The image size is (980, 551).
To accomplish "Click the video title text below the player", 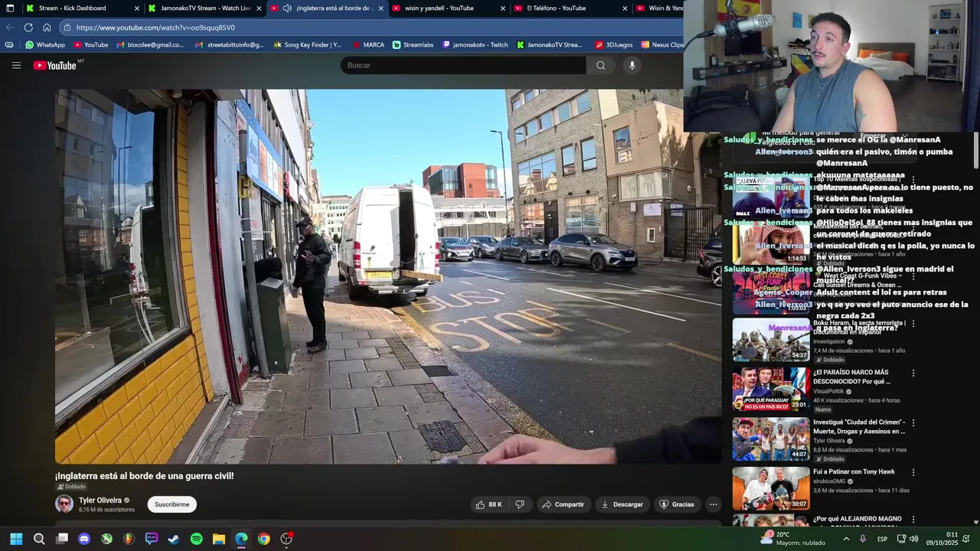I will [x=145, y=476].
